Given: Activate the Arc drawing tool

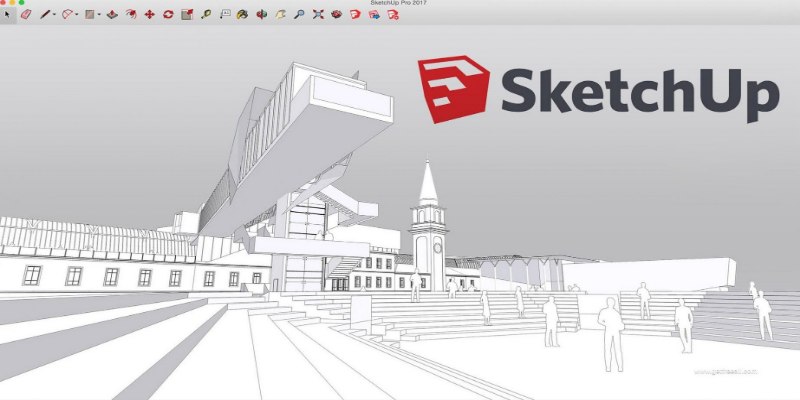Looking at the screenshot, I should [67, 15].
